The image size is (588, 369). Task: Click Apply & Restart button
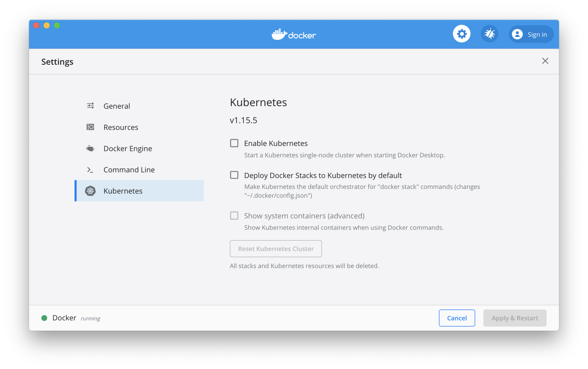click(x=515, y=318)
